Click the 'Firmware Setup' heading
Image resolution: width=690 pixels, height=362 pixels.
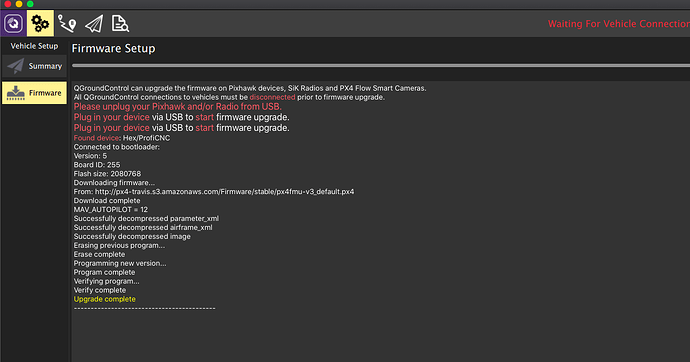point(114,48)
